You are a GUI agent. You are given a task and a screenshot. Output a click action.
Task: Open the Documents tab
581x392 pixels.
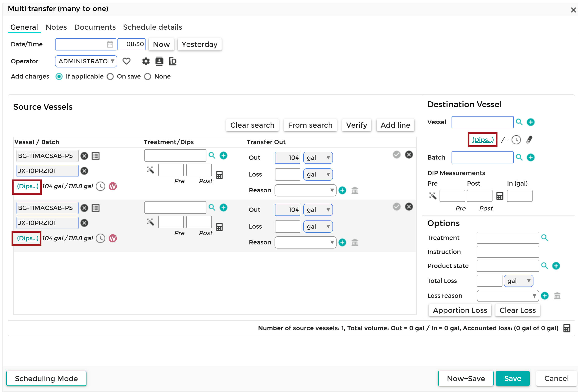click(95, 27)
